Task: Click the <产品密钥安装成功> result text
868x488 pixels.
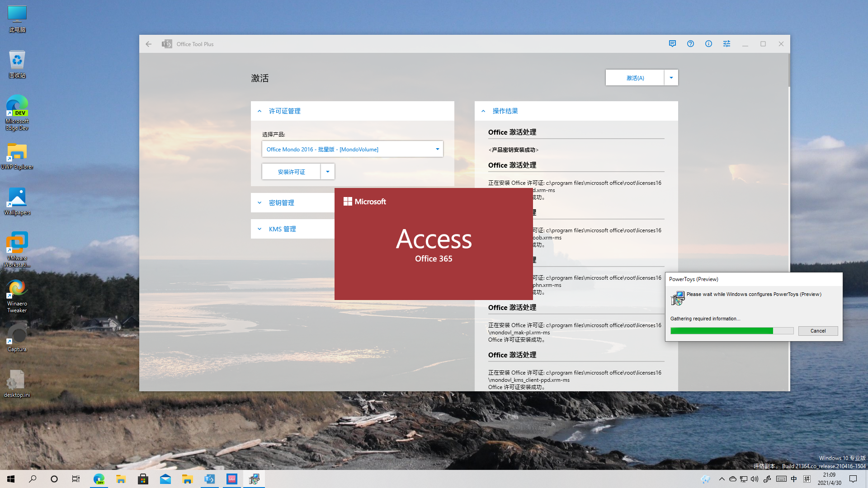Action: click(x=514, y=150)
